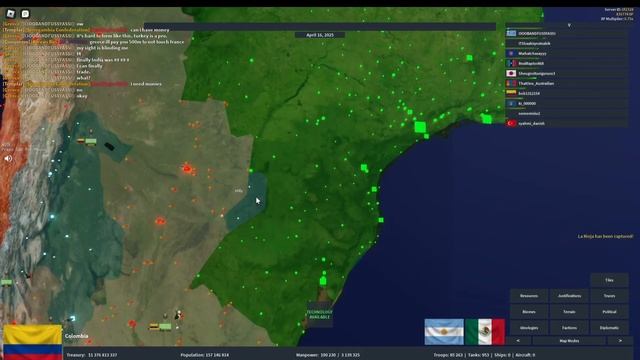Switch to Resources map mode

coord(529,296)
